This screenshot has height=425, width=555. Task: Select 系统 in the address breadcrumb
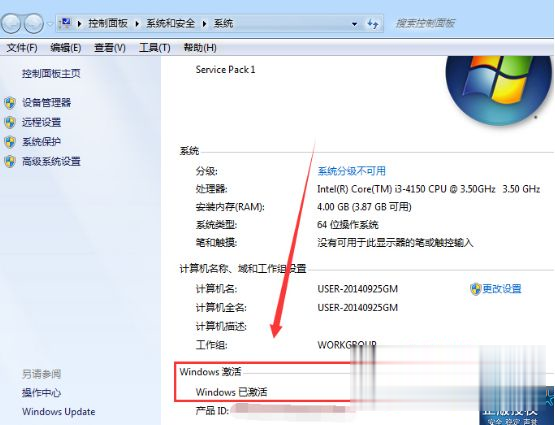[x=223, y=24]
